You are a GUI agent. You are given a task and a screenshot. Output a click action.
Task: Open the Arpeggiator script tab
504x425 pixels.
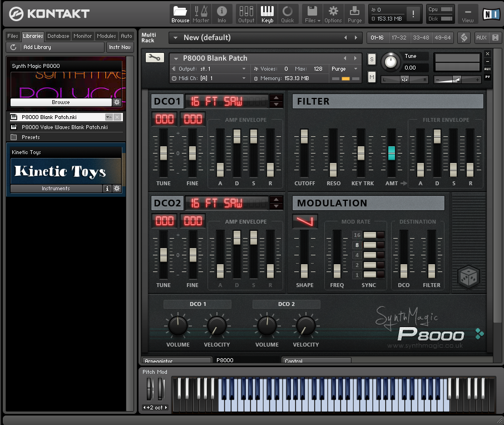(x=176, y=360)
